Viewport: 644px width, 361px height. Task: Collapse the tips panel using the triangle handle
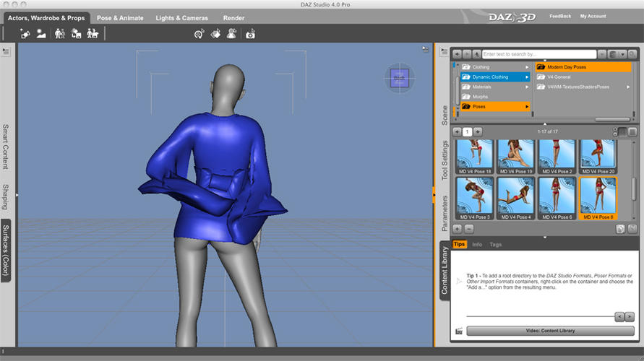tap(545, 237)
